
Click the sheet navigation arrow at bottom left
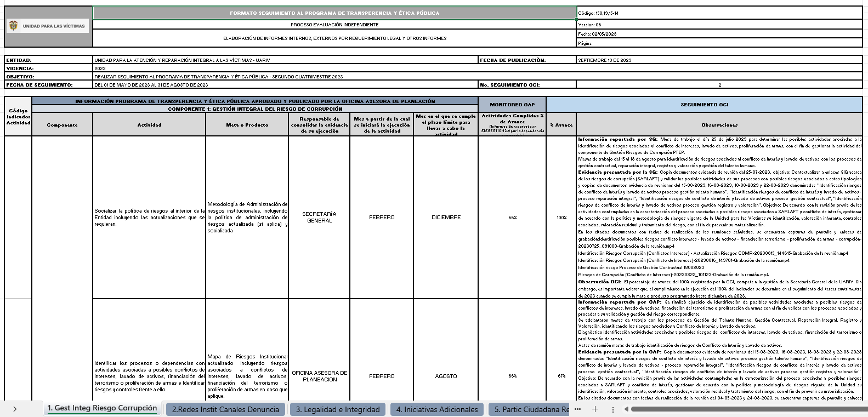click(15, 409)
